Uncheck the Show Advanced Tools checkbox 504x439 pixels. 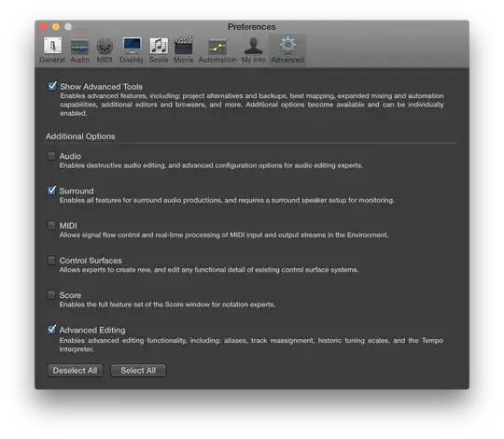pos(52,86)
